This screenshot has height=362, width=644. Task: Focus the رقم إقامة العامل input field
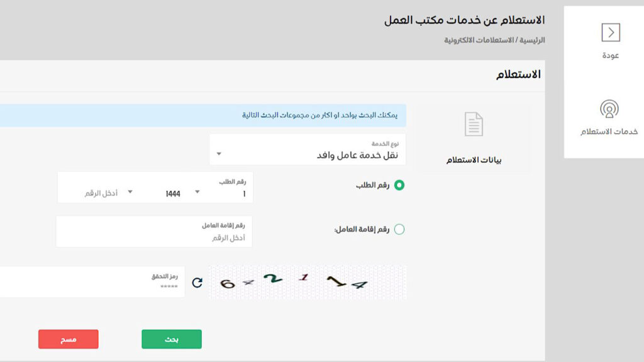pyautogui.click(x=154, y=232)
